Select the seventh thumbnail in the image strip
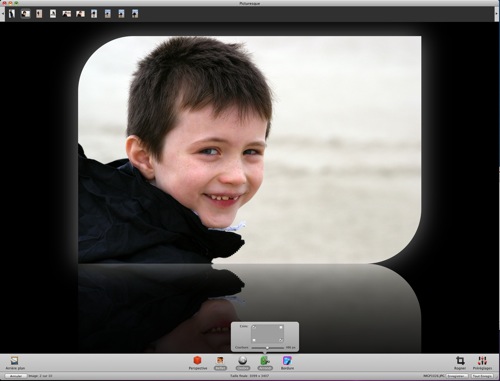Screen dimensions: 500x381 pos(94,14)
